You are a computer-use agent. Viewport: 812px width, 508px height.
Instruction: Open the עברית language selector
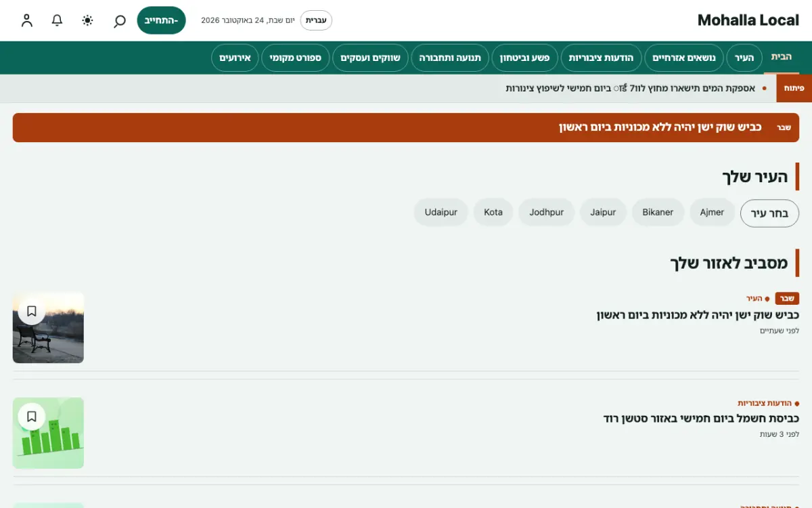pos(316,20)
